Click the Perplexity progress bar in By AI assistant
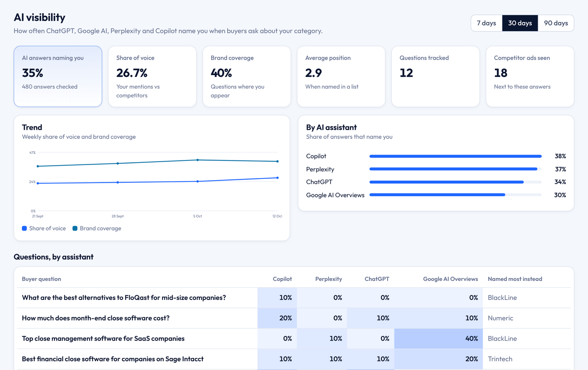This screenshot has height=370, width=588. click(x=456, y=169)
